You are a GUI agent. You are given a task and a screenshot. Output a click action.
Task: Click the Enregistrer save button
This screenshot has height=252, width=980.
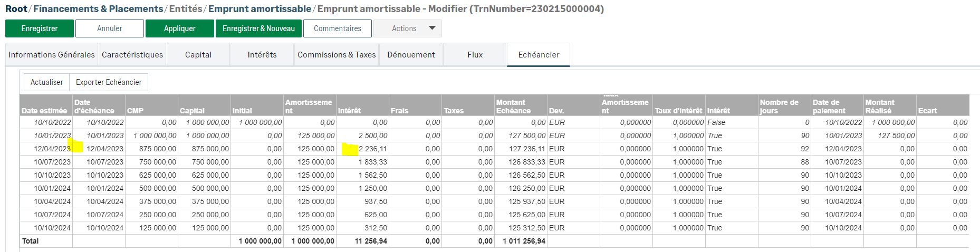(x=40, y=28)
